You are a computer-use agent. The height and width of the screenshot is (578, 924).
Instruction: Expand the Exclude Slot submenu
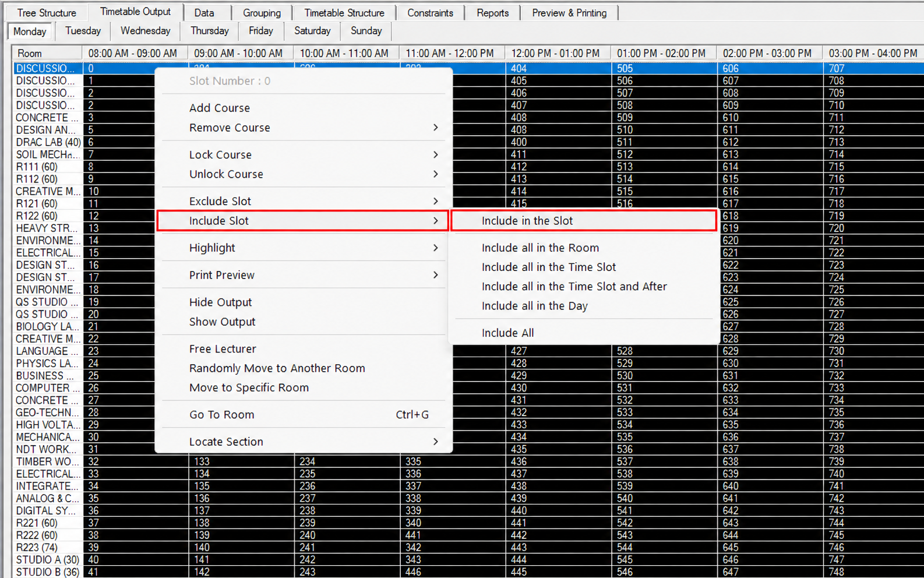coord(304,201)
